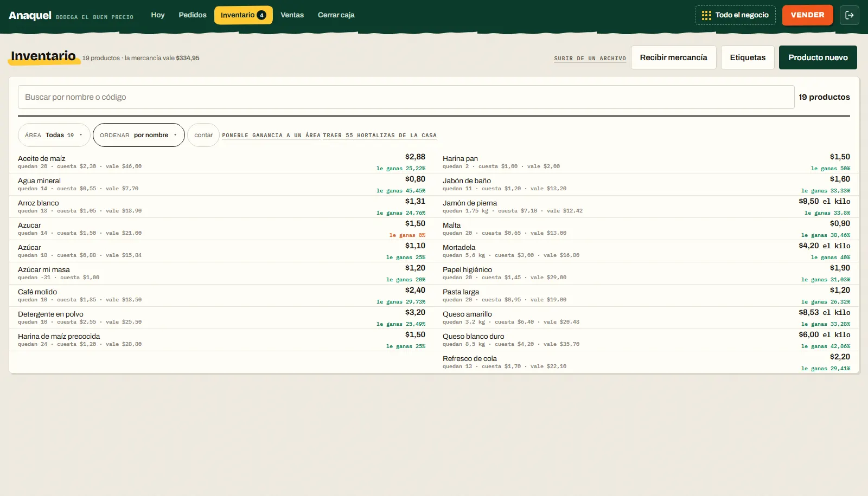The width and height of the screenshot is (868, 496).
Task: Open Jamón de pierna product
Action: (646, 207)
